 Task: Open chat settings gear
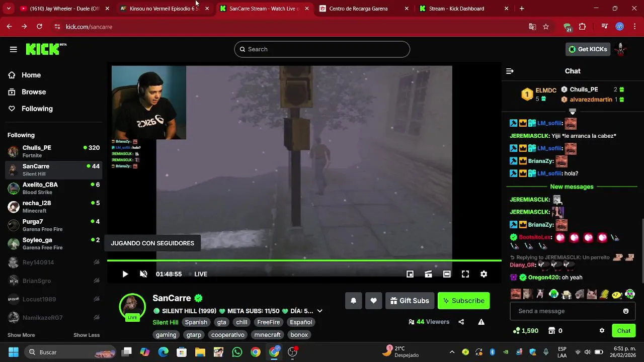point(602,331)
